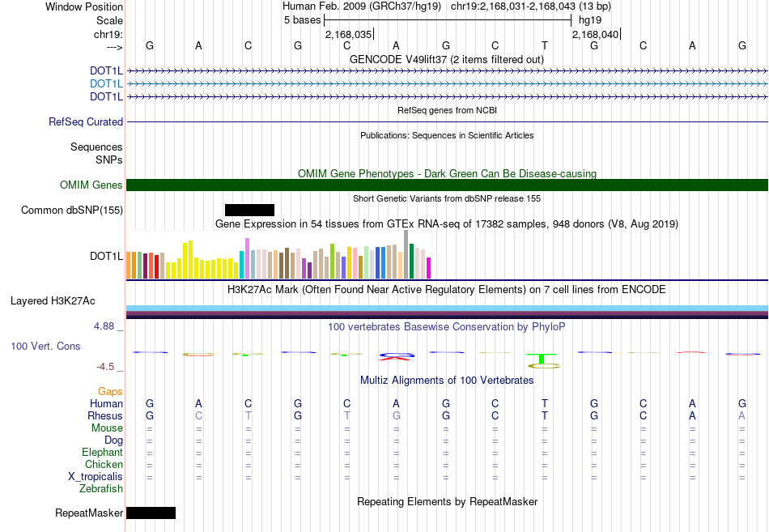Click Human Feb. 2009 (GRCh37/hg19) assembly text

[x=362, y=6]
